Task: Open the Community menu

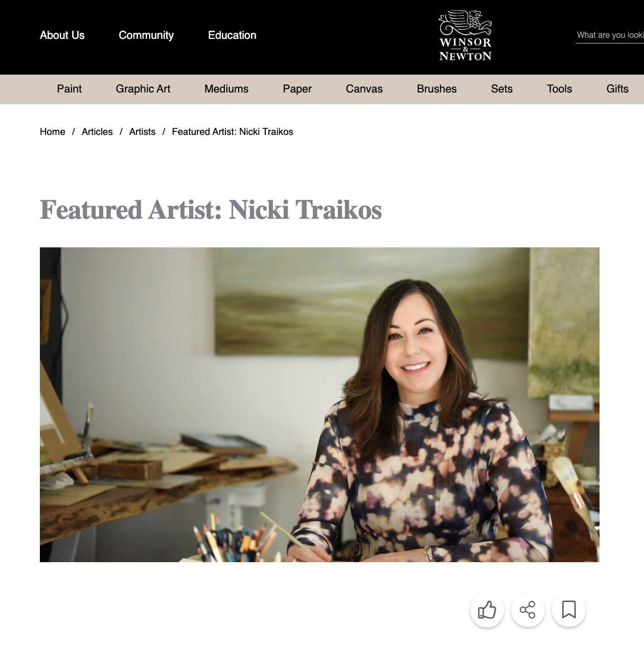Action: coord(146,35)
